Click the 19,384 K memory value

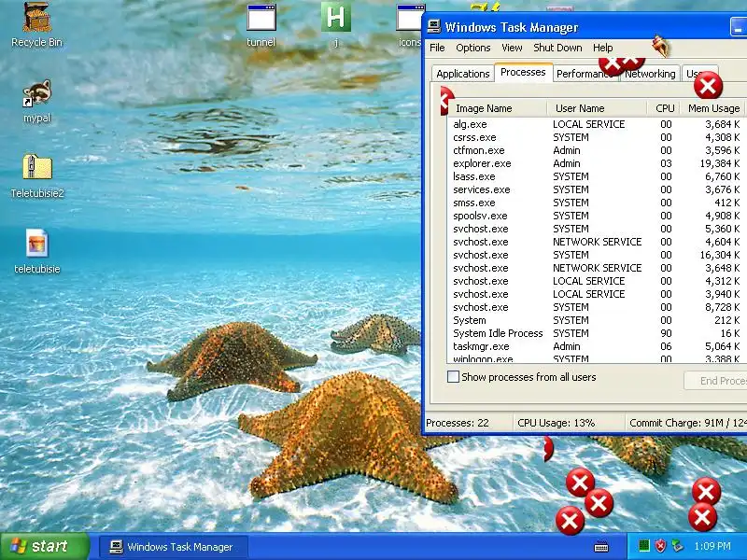coord(719,163)
